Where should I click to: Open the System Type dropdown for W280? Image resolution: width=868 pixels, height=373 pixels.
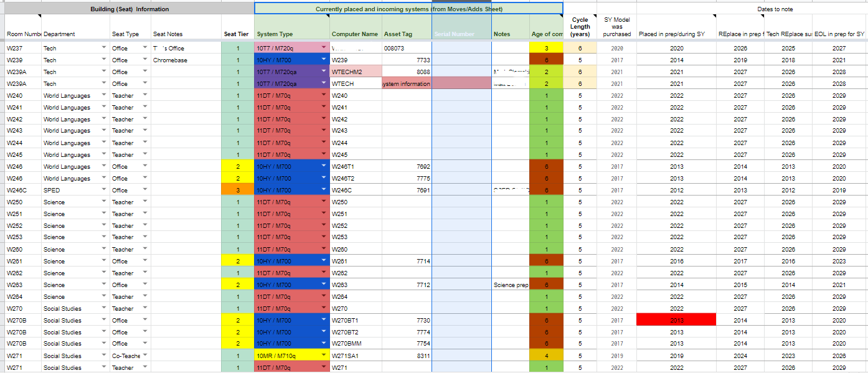[324, 249]
